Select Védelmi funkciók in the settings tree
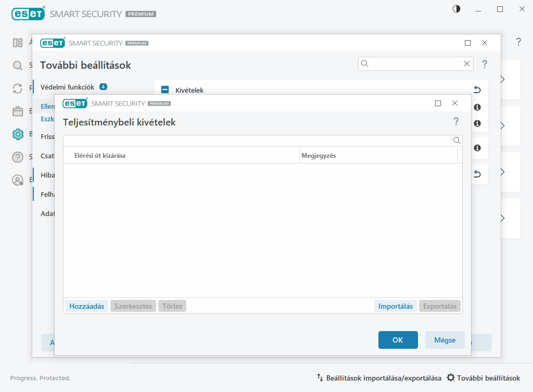Screen dimensions: 533x392 point(68,87)
